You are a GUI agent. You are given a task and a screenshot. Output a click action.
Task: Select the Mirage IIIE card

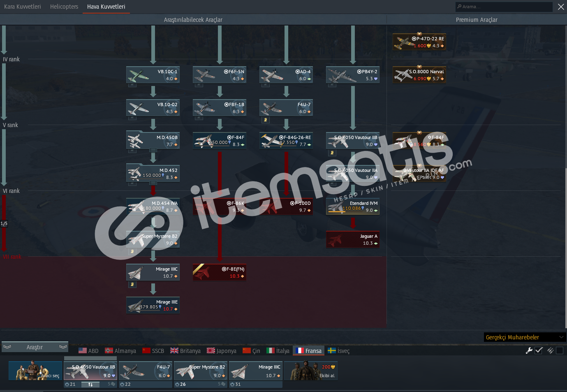tap(153, 305)
